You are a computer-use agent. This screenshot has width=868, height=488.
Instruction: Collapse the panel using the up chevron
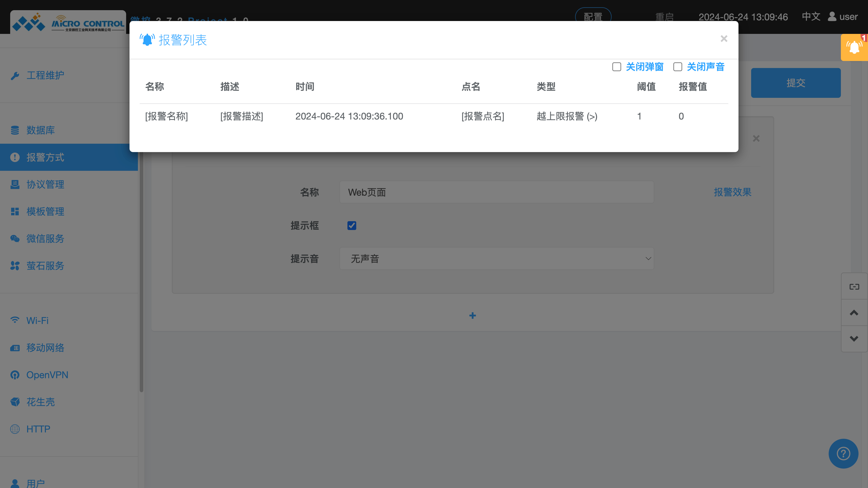click(854, 312)
